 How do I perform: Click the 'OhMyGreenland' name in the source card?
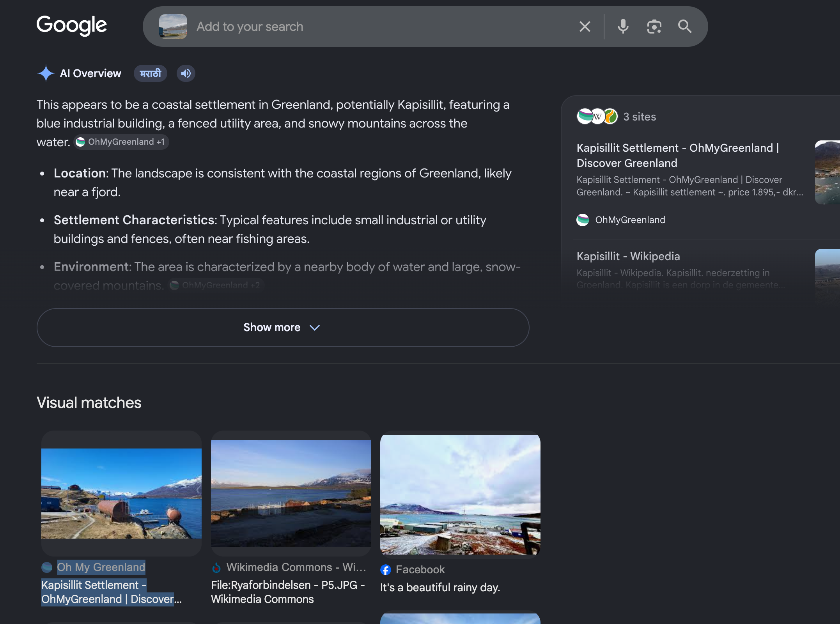pyautogui.click(x=630, y=220)
